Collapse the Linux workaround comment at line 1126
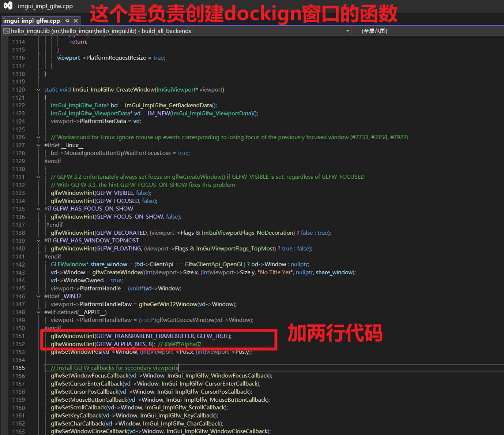The width and height of the screenshot is (504, 435). (x=38, y=137)
